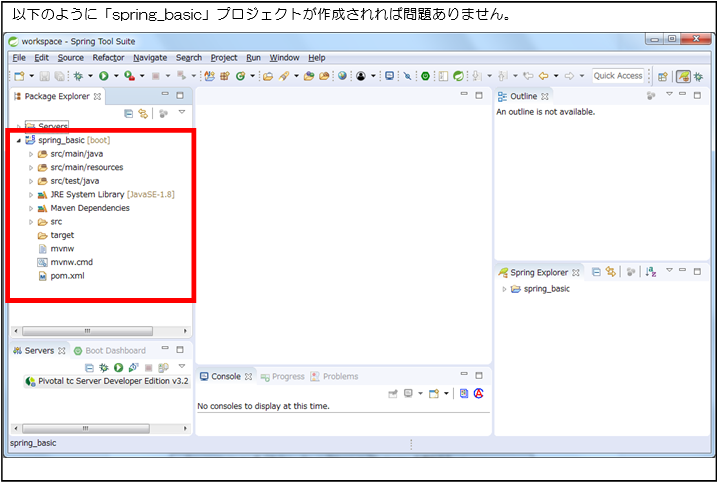This screenshot has height=483, width=717.
Task: Click the Quick Access search field
Action: click(618, 76)
